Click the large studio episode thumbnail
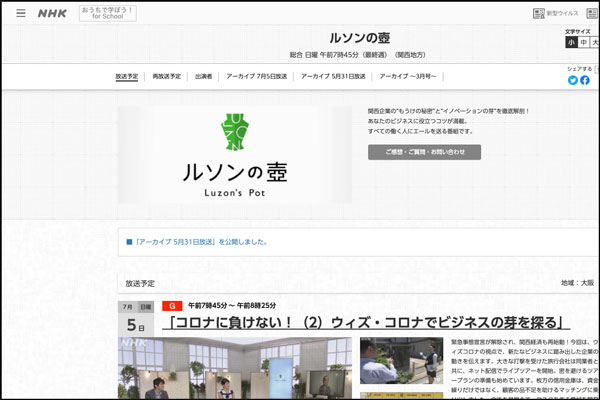600x400 pixels. (x=234, y=370)
